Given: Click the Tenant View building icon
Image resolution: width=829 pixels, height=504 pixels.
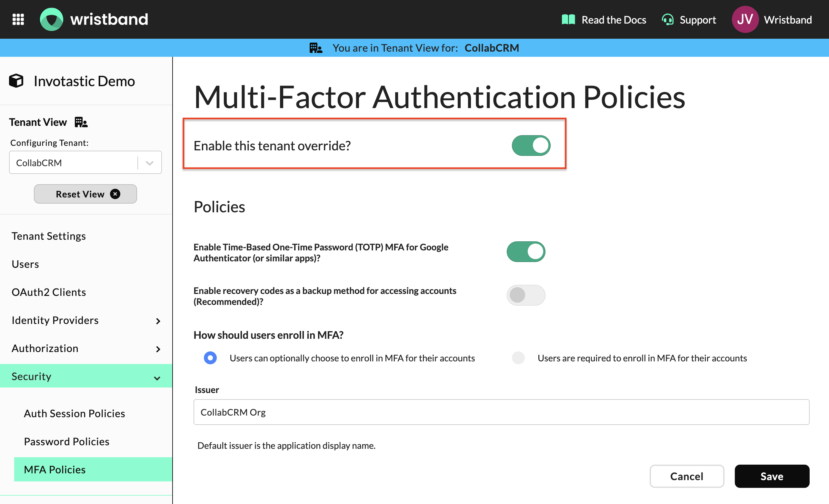Looking at the screenshot, I should (x=81, y=122).
